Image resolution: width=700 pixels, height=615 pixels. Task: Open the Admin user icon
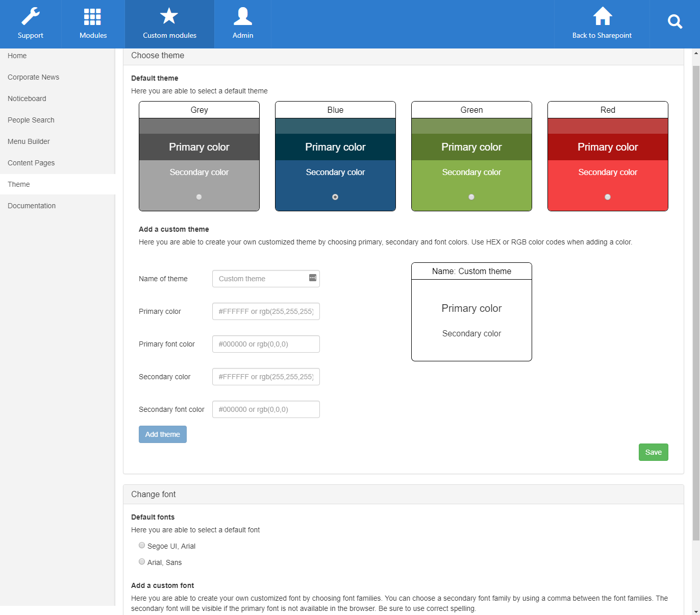coord(243,16)
